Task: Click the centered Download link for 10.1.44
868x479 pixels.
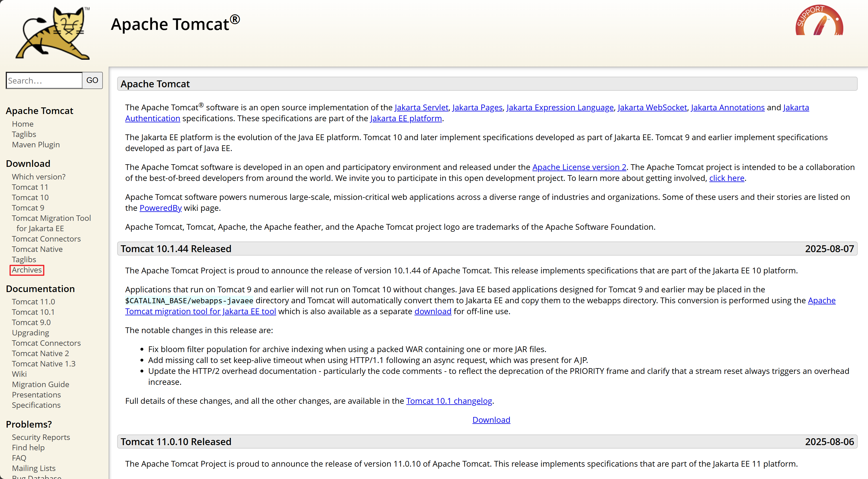Action: coord(491,420)
